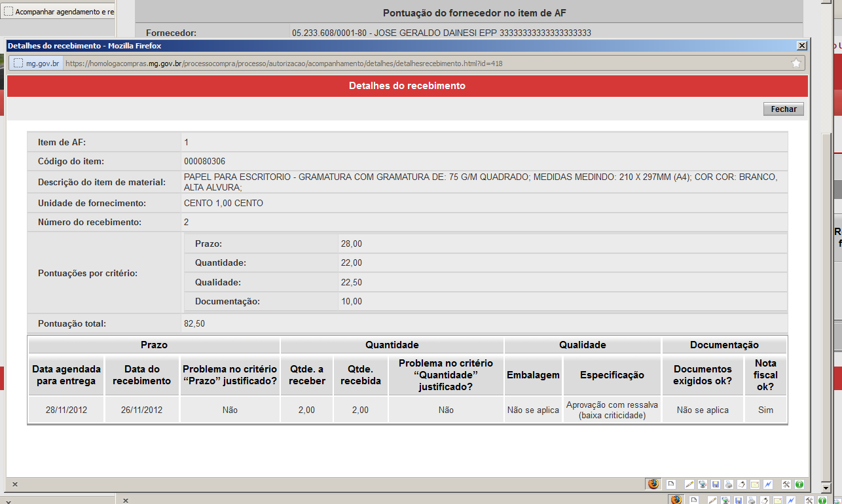Viewport: 842px width, 504px height.
Task: Click the background scrollbar down arrow
Action: [826, 488]
